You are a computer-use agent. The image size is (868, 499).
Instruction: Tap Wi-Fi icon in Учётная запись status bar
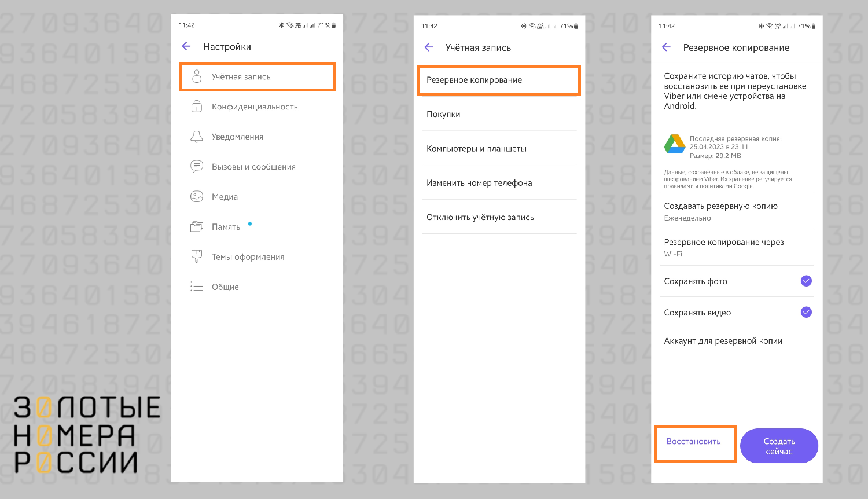coord(532,26)
